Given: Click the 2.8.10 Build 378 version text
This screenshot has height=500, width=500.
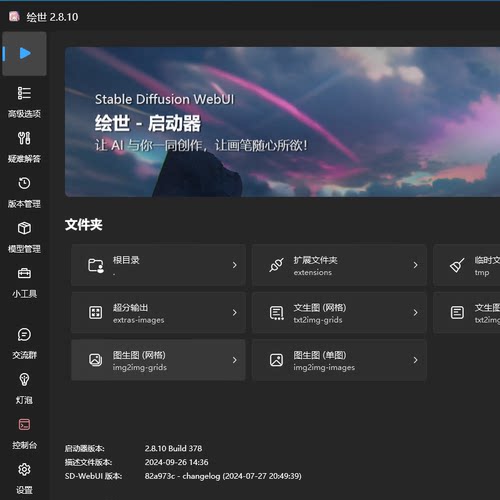Looking at the screenshot, I should pyautogui.click(x=173, y=448).
